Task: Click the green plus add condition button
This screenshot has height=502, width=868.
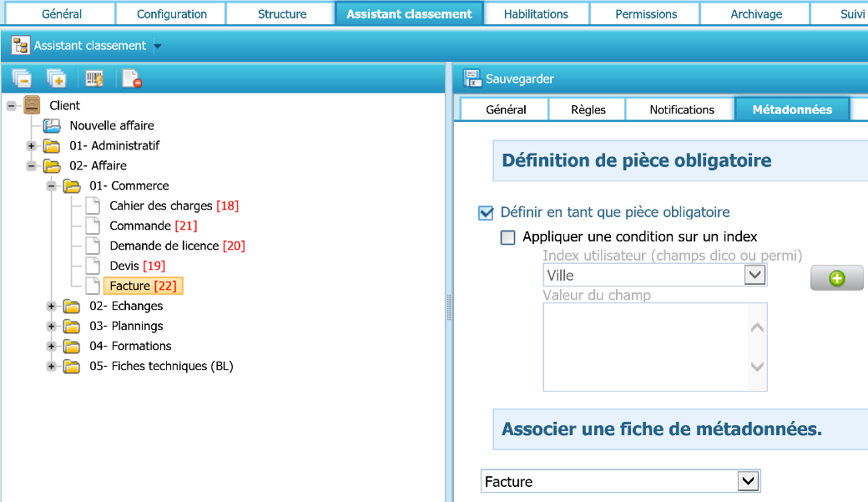Action: click(836, 278)
